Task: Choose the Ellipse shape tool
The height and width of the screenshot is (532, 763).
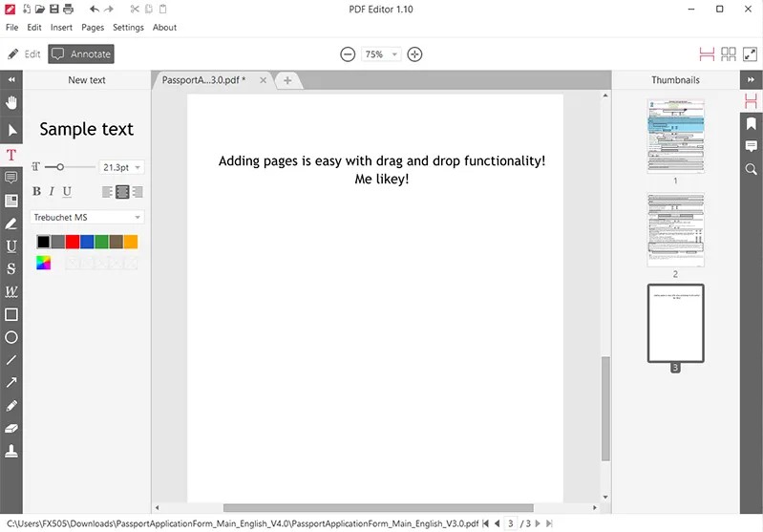Action: point(11,337)
